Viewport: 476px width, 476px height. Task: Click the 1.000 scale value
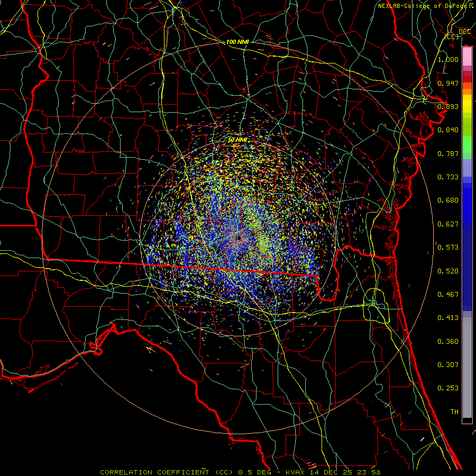point(448,59)
